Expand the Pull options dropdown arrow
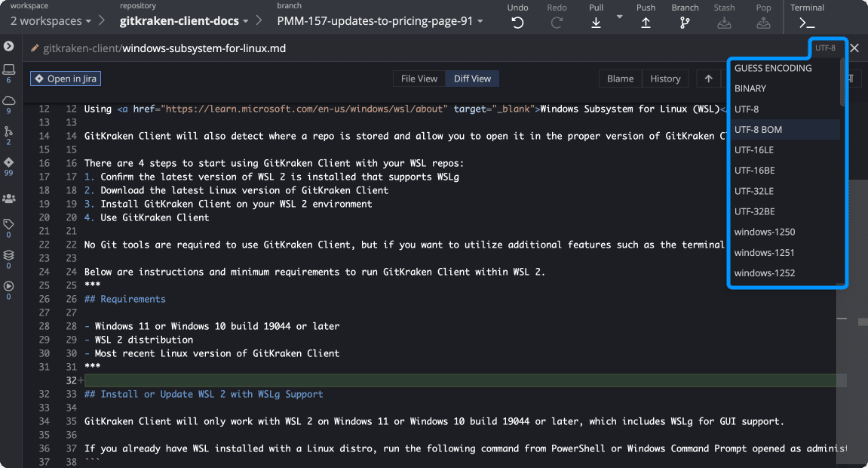The image size is (868, 468). (x=619, y=17)
